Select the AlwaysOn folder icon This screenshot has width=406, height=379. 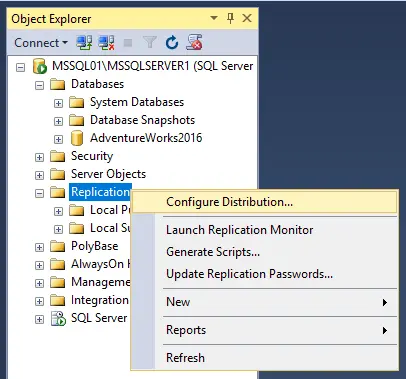(x=57, y=264)
